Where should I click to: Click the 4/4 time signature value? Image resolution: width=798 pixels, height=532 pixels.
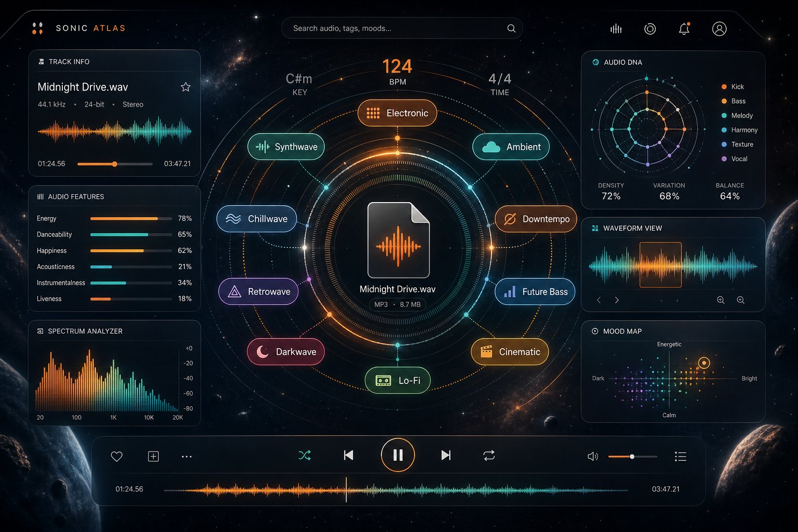pos(500,78)
